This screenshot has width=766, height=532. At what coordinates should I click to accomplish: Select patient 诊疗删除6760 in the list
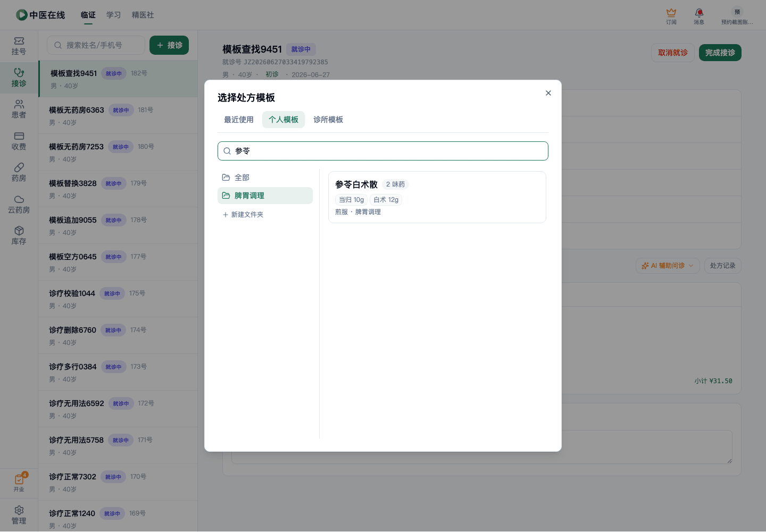118,335
